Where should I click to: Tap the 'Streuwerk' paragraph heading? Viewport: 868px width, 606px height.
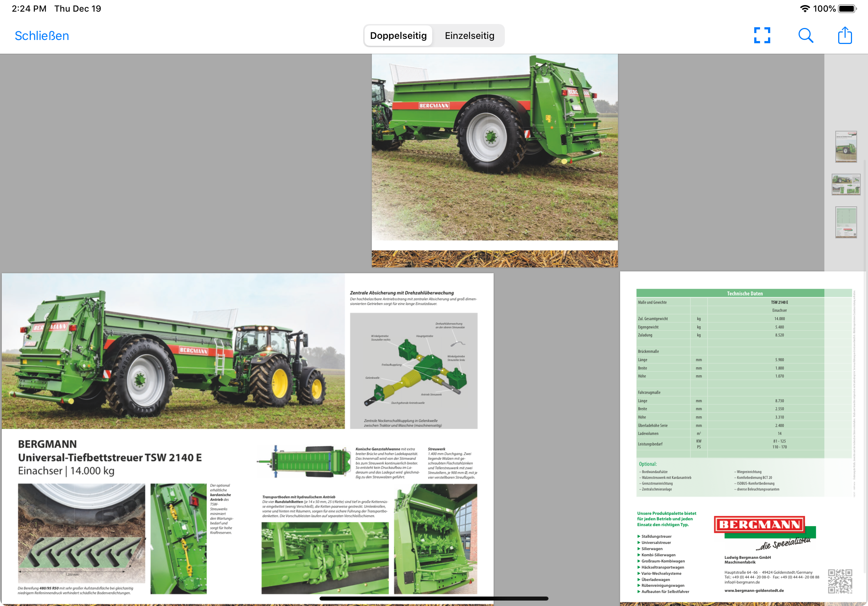(436, 449)
